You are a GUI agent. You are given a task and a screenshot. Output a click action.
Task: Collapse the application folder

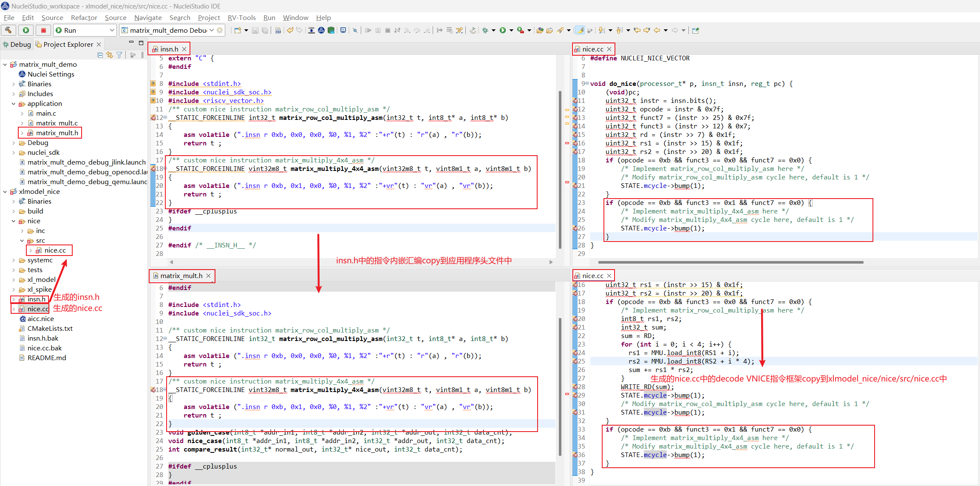pyautogui.click(x=14, y=104)
